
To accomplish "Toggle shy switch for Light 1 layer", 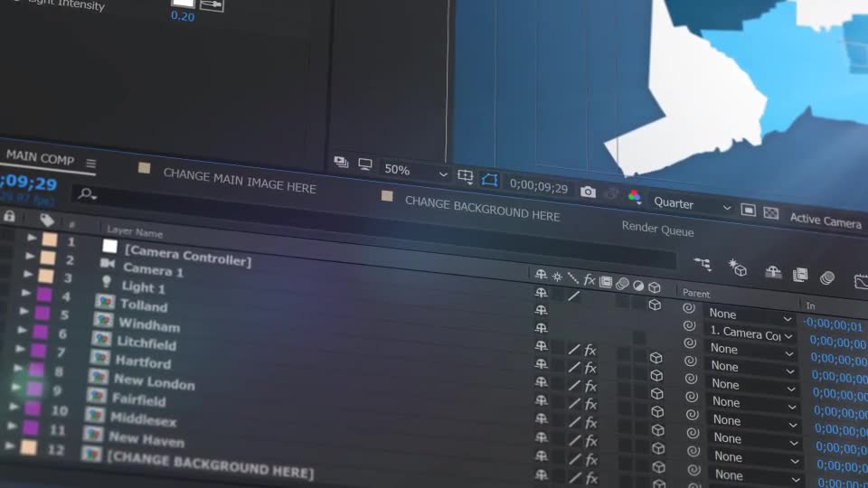I will pos(541,327).
